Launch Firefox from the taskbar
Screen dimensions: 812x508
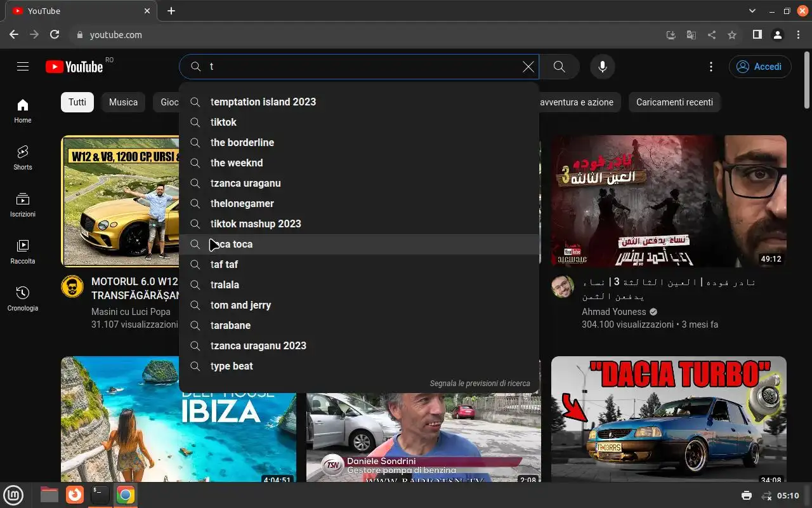(x=75, y=495)
